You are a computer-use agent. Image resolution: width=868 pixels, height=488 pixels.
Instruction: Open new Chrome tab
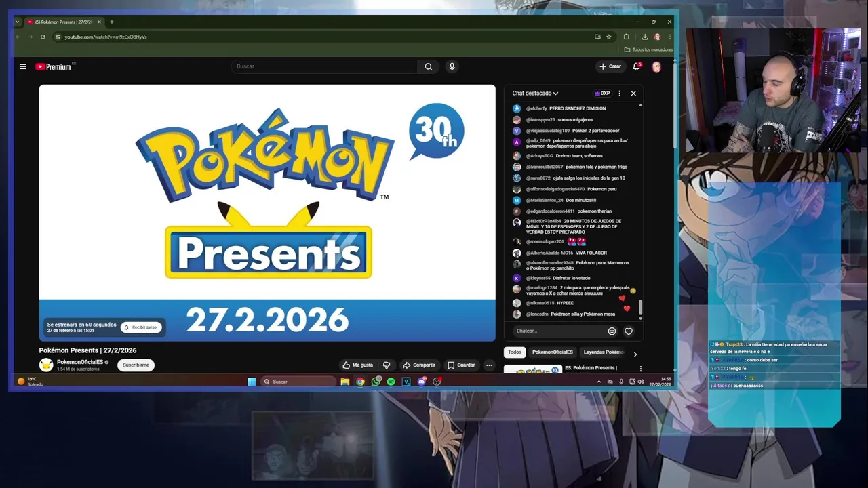coord(112,22)
